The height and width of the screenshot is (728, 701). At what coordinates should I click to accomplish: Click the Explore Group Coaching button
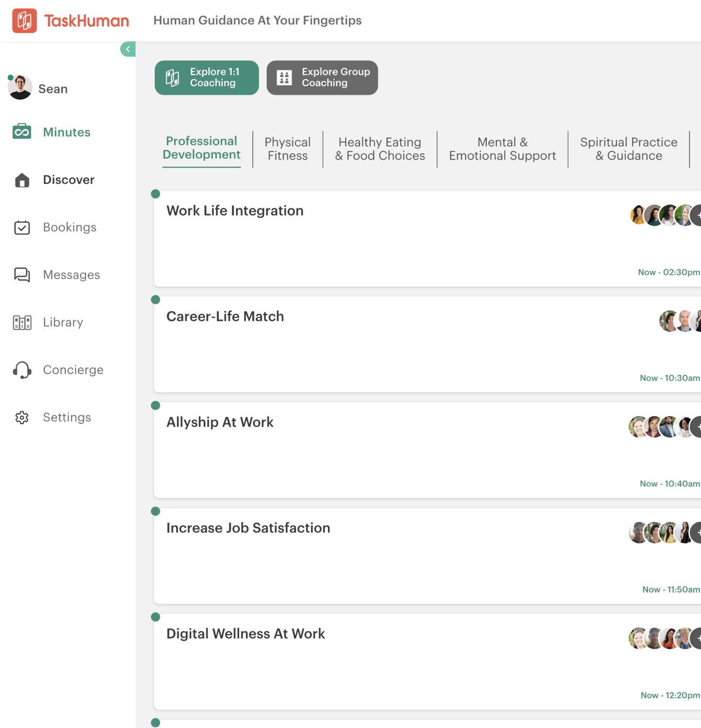click(322, 78)
